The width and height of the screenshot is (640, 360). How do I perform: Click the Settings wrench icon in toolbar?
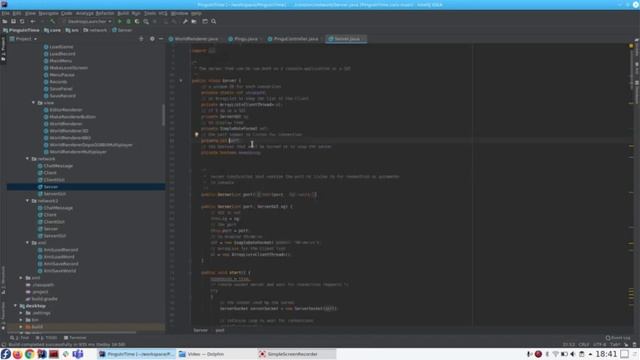pyautogui.click(x=185, y=21)
